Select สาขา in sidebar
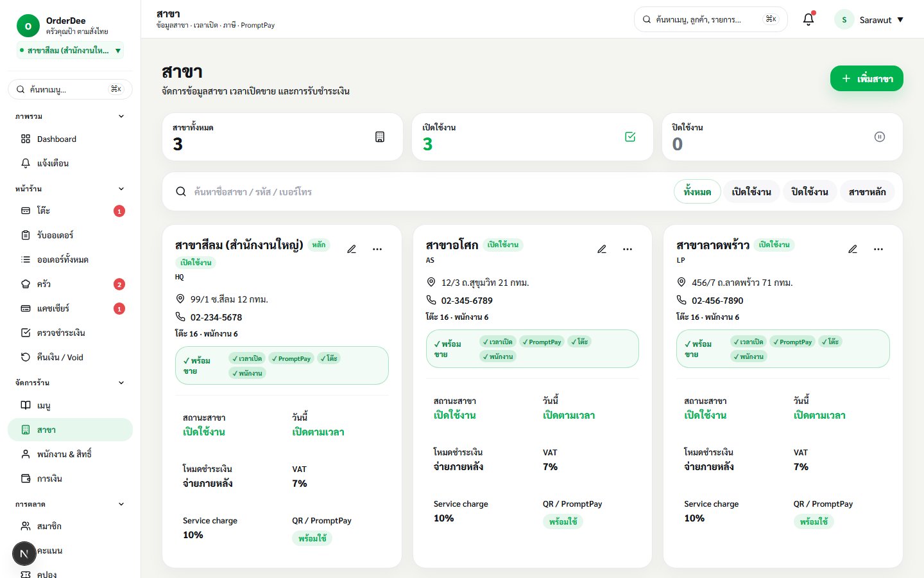 pyautogui.click(x=70, y=430)
